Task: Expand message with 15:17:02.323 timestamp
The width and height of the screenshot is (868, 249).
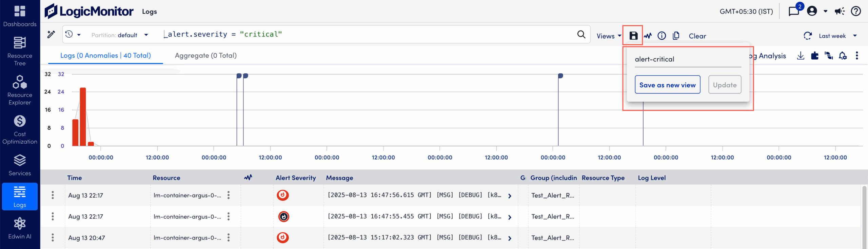Action: tap(510, 238)
